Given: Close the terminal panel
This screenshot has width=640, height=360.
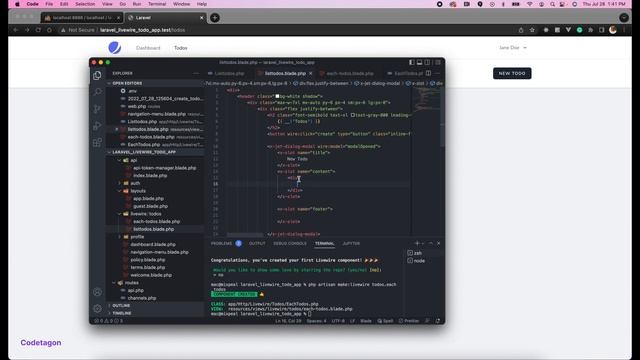Looking at the screenshot, I should coord(439,243).
